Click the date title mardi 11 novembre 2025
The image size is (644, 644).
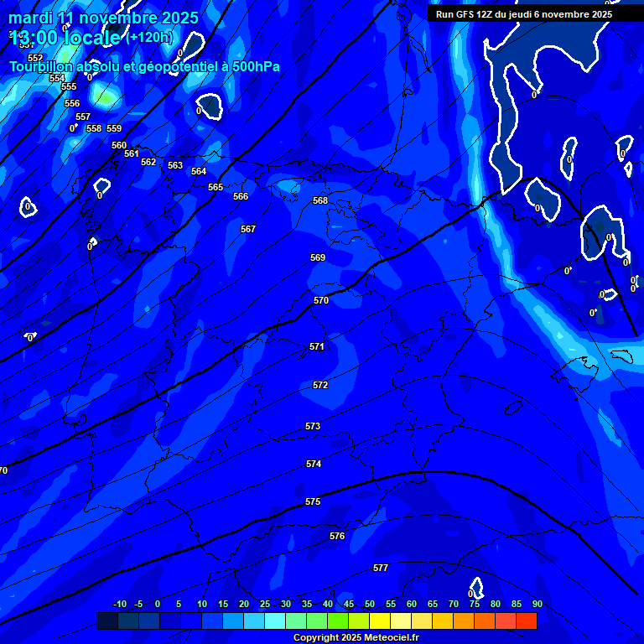(103, 18)
